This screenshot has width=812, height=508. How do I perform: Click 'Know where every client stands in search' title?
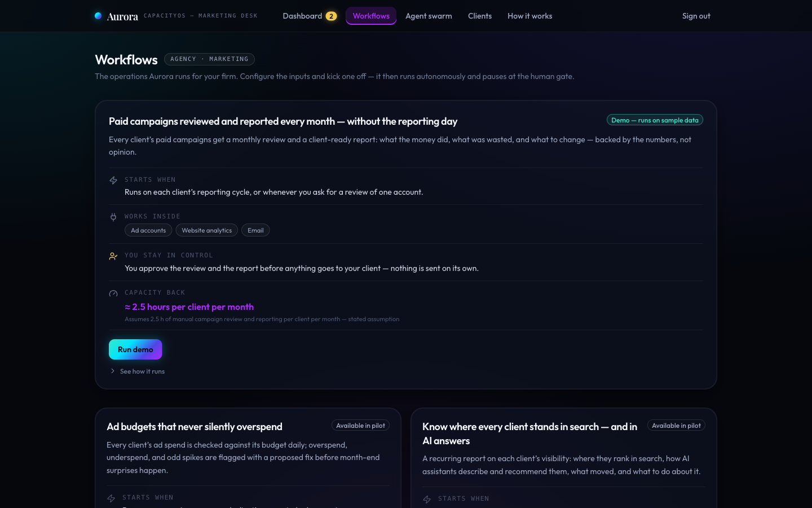click(529, 433)
